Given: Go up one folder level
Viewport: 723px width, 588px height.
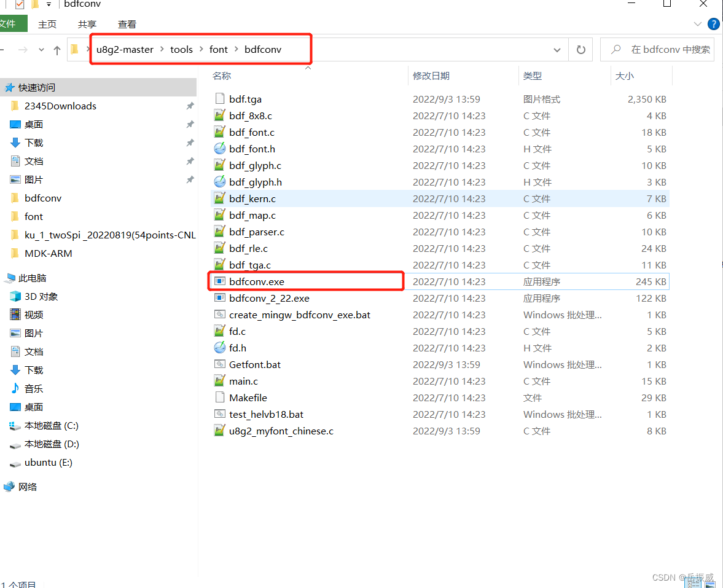Looking at the screenshot, I should [57, 50].
